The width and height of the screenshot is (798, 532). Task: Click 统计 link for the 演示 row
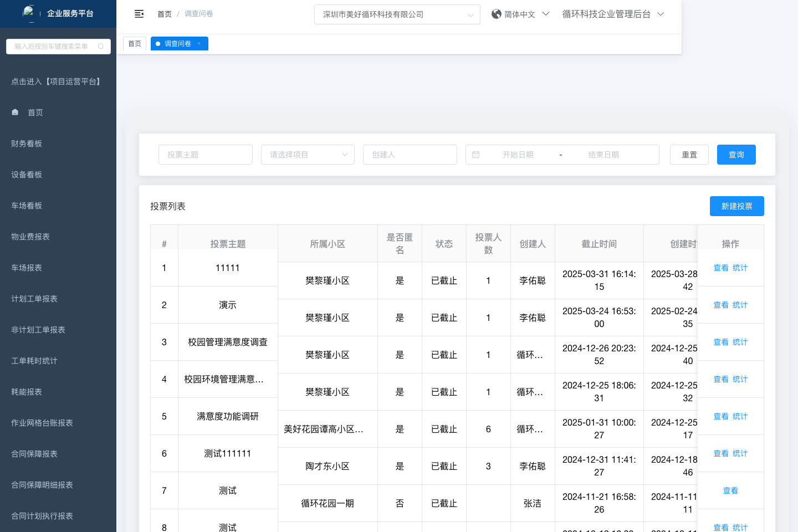740,305
